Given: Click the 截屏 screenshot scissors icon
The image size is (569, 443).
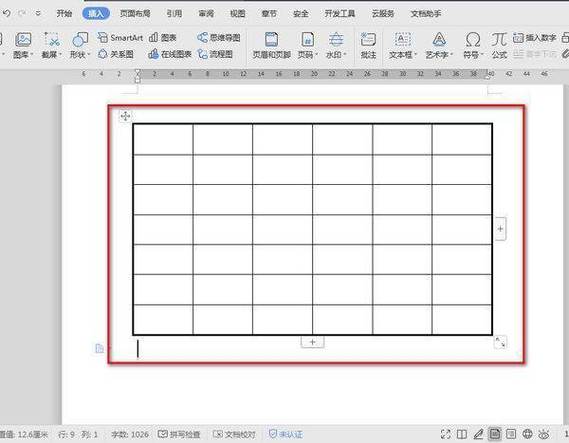Looking at the screenshot, I should (51, 39).
